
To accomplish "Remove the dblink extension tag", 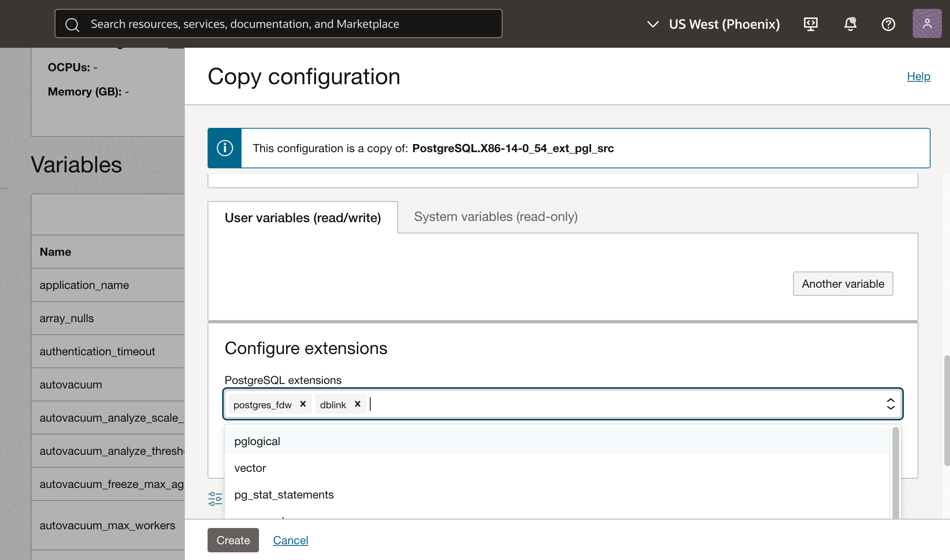I will click(357, 404).
